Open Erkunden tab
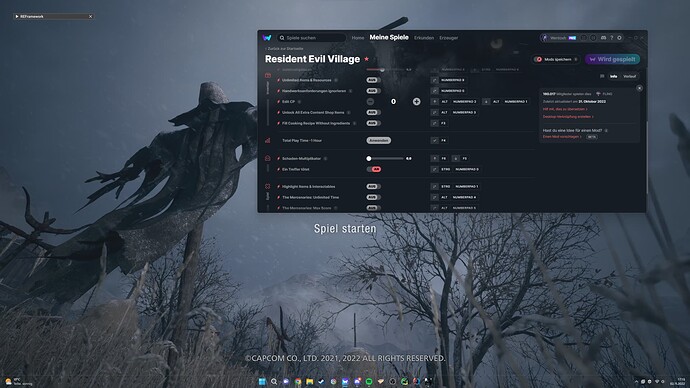690x388 pixels. point(424,38)
